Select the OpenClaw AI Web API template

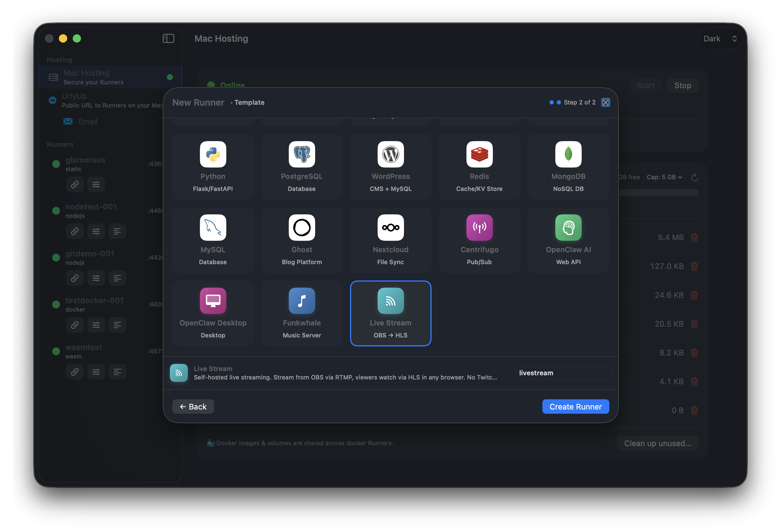568,240
